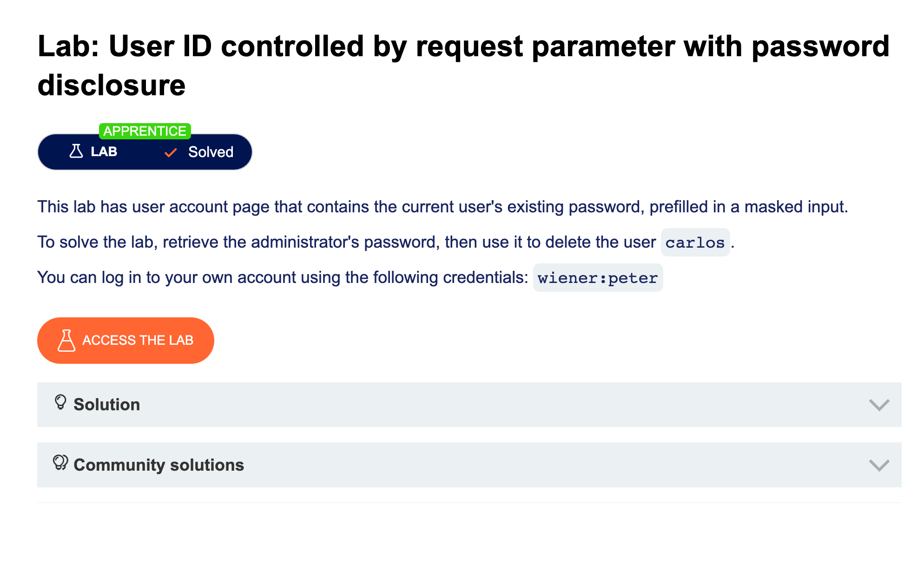Click the orange checkmark next to Solved
Image resolution: width=924 pixels, height=565 pixels.
[x=171, y=152]
